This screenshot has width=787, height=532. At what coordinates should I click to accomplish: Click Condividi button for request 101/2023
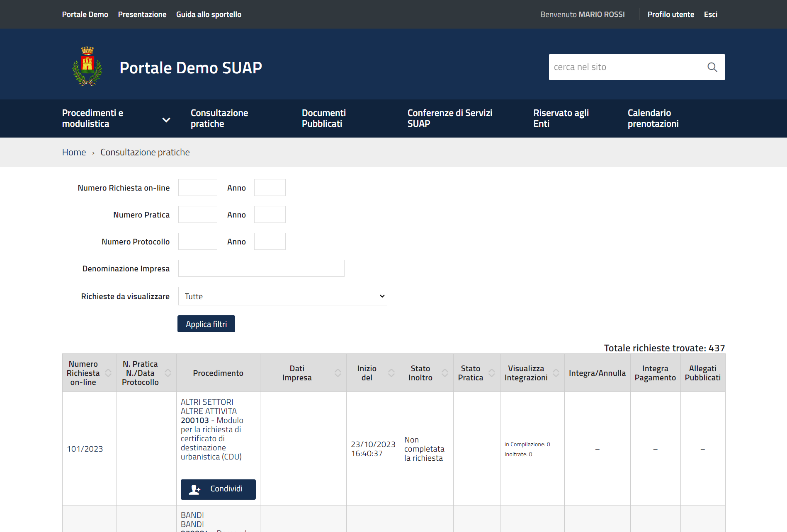tap(218, 489)
